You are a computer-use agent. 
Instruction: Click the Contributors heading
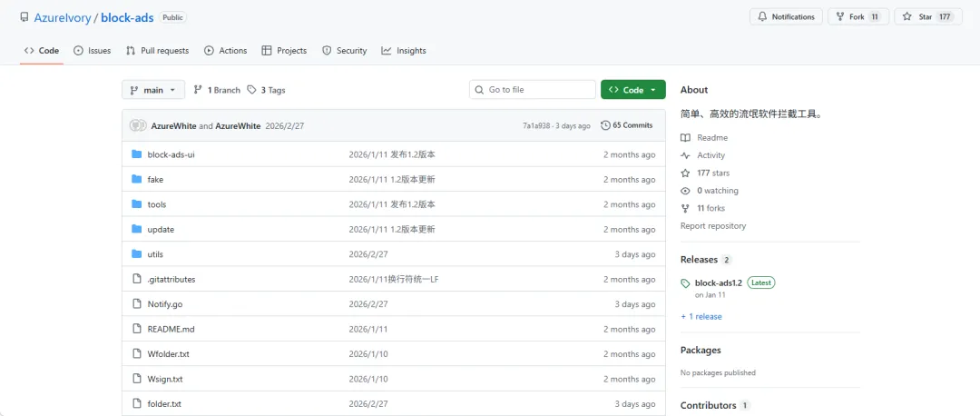click(x=708, y=405)
